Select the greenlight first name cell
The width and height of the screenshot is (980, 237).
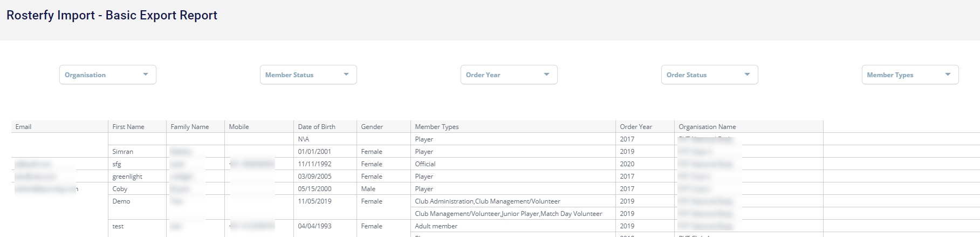click(128, 177)
